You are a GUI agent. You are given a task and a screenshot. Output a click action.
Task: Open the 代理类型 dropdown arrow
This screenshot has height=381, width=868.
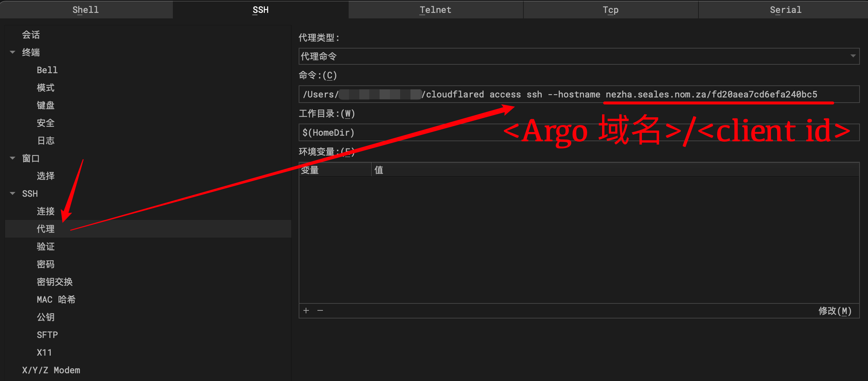click(854, 56)
